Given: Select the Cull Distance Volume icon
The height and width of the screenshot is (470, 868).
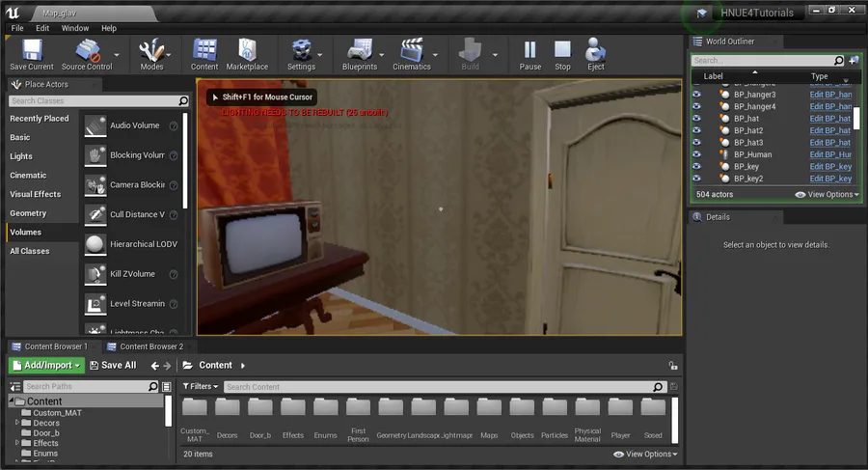Looking at the screenshot, I should coord(95,215).
